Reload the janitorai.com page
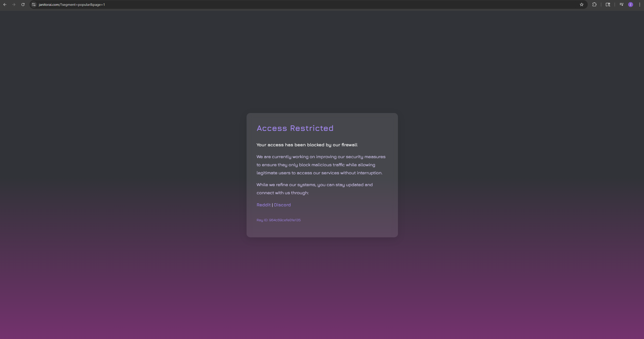 (23, 5)
